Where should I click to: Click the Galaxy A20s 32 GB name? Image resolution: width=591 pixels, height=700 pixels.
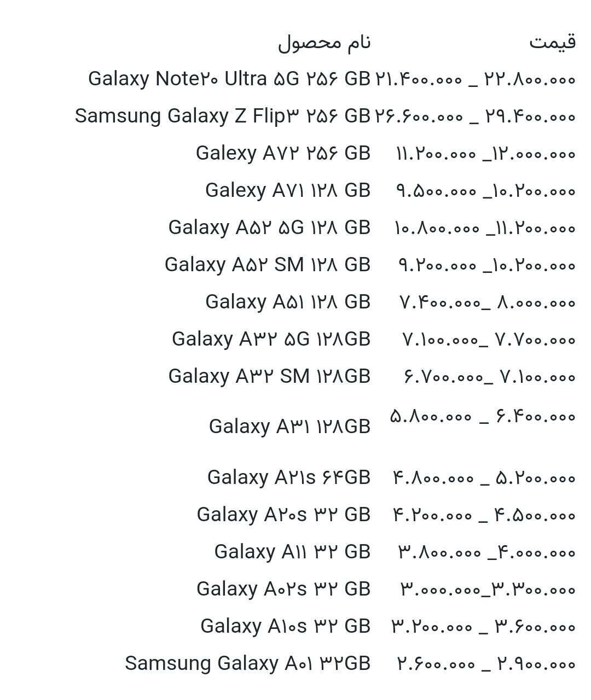click(x=283, y=515)
